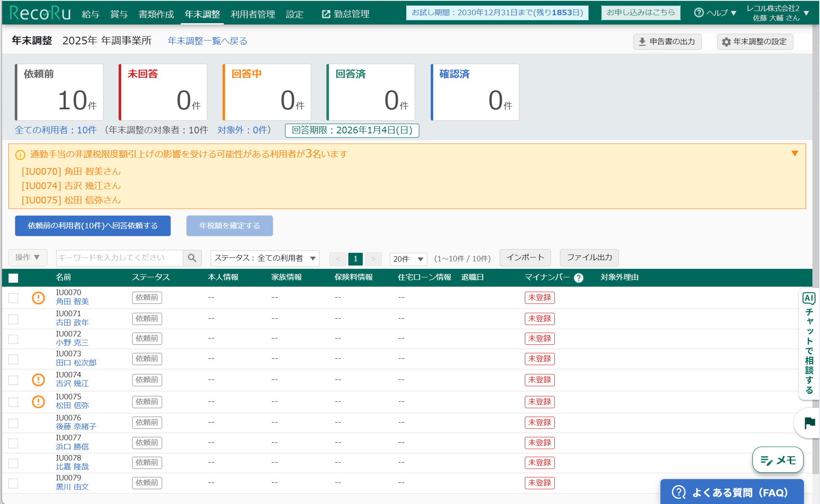Collapse the commuting allowance notice banner
This screenshot has height=504, width=820.
[x=795, y=154]
